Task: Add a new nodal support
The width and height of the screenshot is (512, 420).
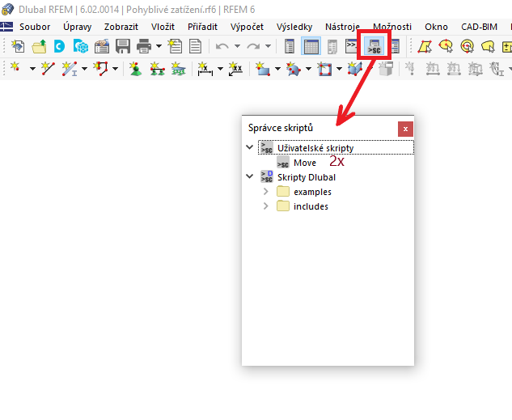Action: click(x=136, y=69)
